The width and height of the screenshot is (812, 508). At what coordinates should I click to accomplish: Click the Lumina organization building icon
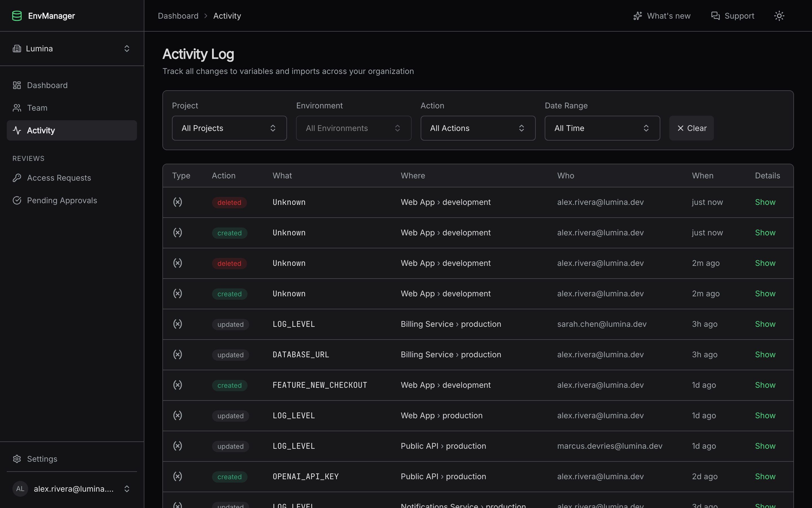click(x=17, y=49)
